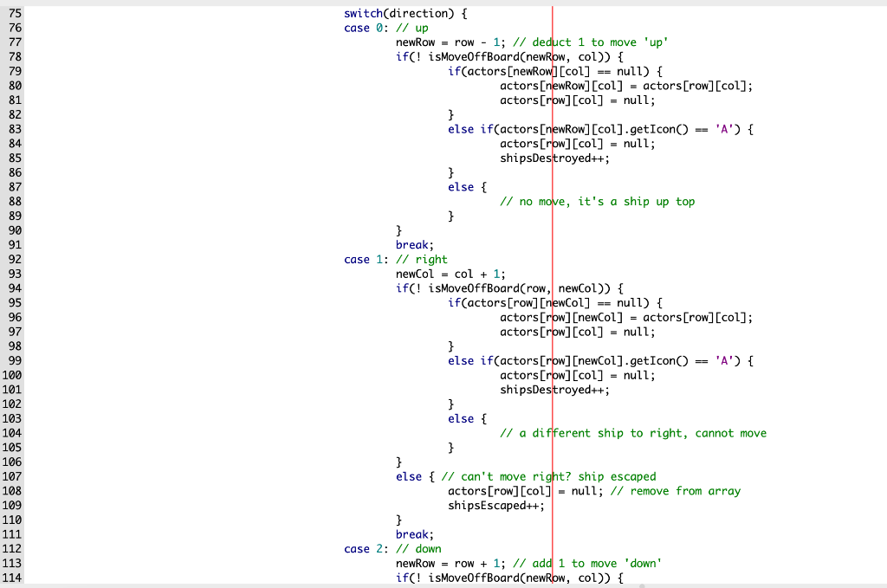The image size is (887, 588).
Task: Click comment 'a different ship to right, cannot move'
Action: [632, 432]
